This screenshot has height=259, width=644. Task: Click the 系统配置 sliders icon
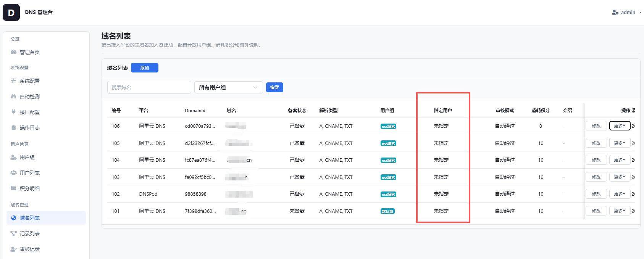(x=14, y=81)
